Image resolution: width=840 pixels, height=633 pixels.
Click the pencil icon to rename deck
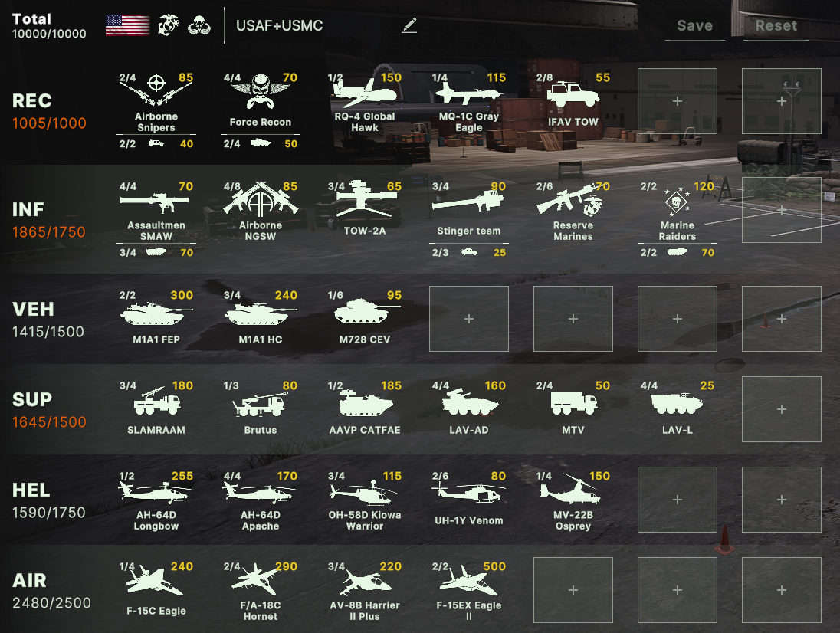click(409, 25)
